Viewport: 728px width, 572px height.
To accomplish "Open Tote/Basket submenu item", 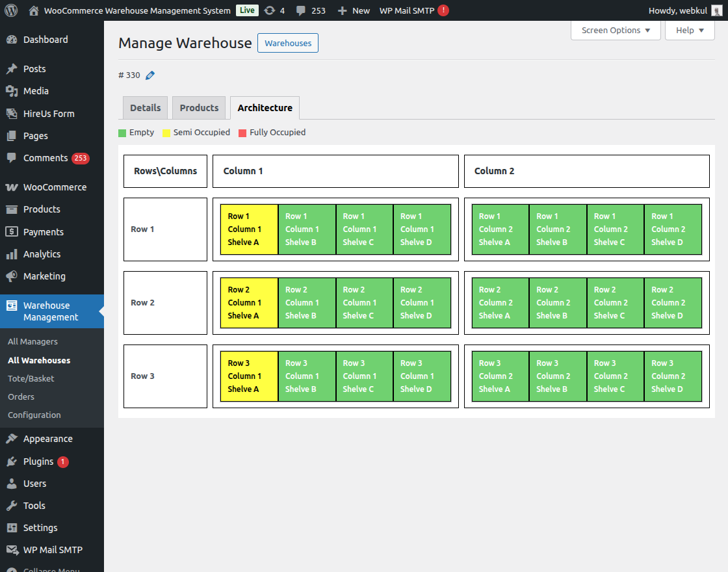I will point(31,379).
